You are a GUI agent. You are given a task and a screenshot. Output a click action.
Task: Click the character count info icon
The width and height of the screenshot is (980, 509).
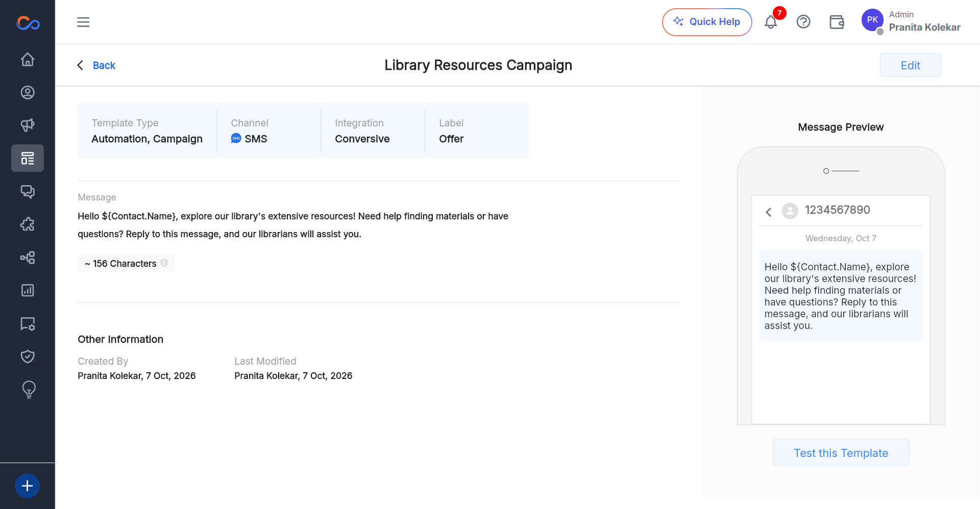tap(164, 263)
